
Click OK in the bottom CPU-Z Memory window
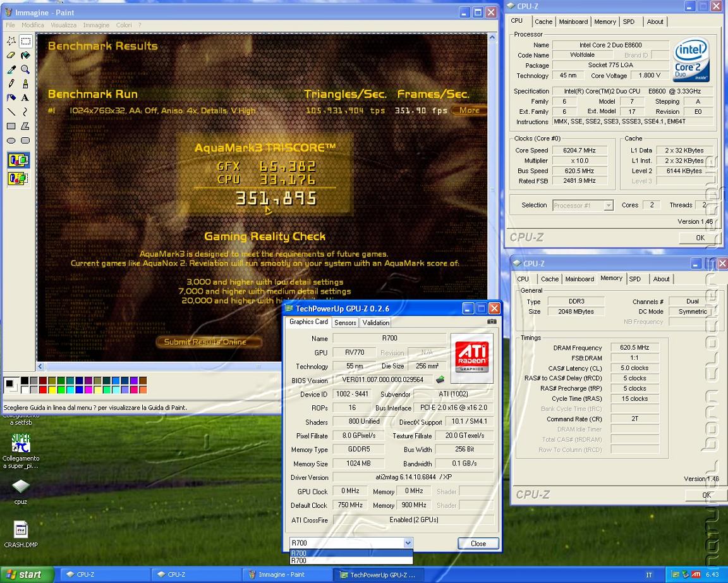[706, 494]
